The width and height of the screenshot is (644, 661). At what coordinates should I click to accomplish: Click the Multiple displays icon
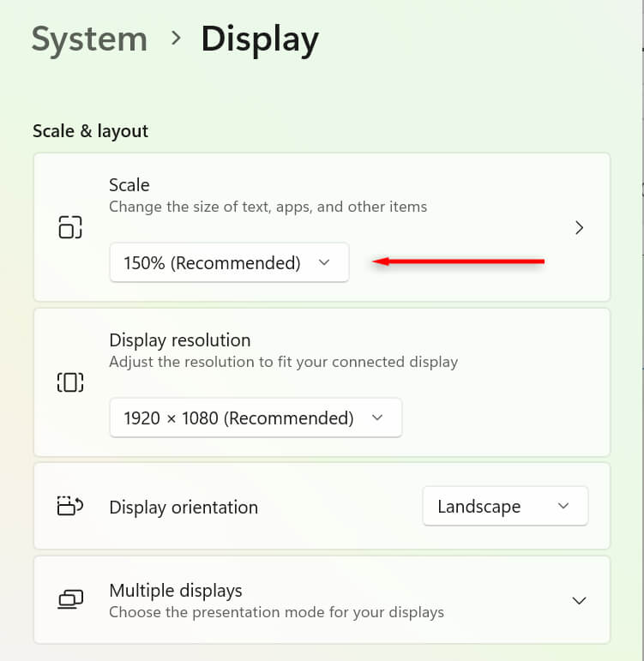70,600
